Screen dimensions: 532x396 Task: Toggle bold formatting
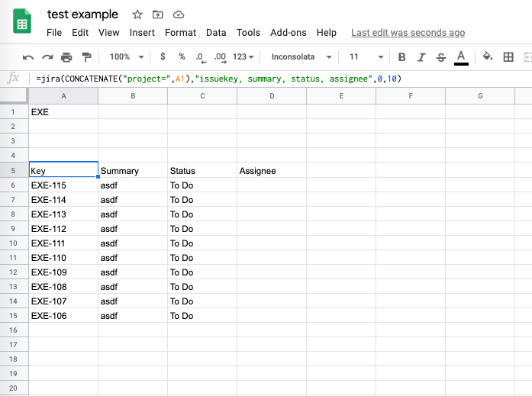[x=401, y=57]
